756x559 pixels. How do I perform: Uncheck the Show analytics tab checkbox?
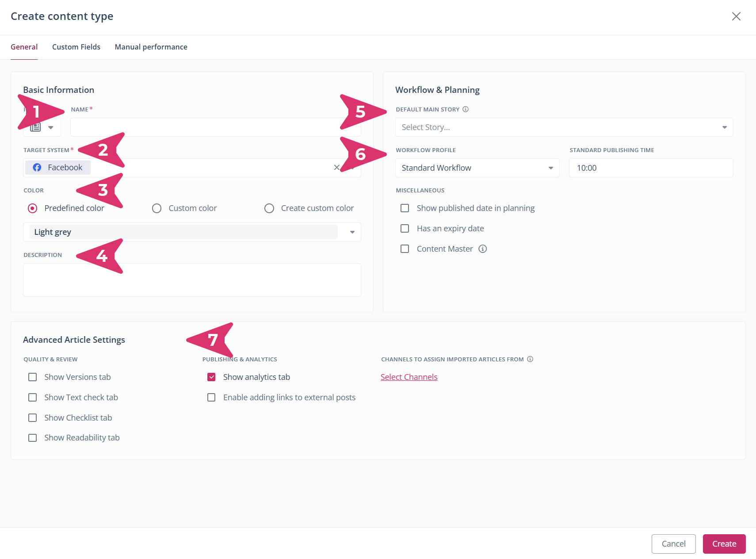pos(211,377)
